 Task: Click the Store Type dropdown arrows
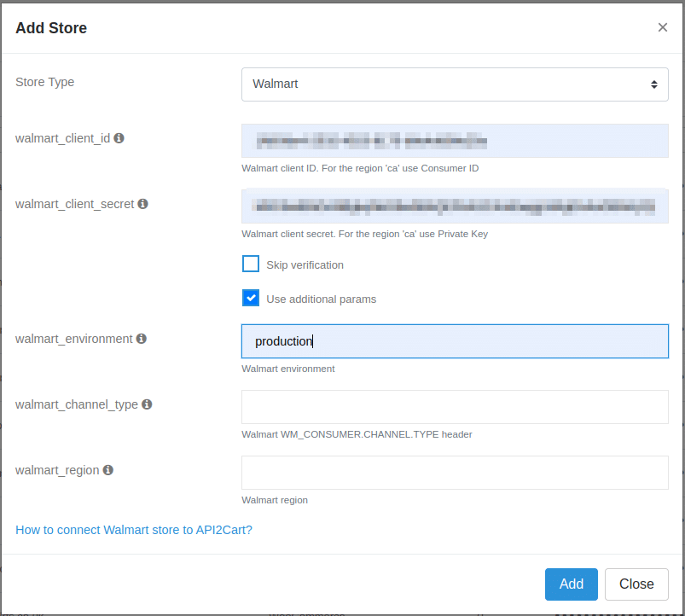click(x=654, y=84)
